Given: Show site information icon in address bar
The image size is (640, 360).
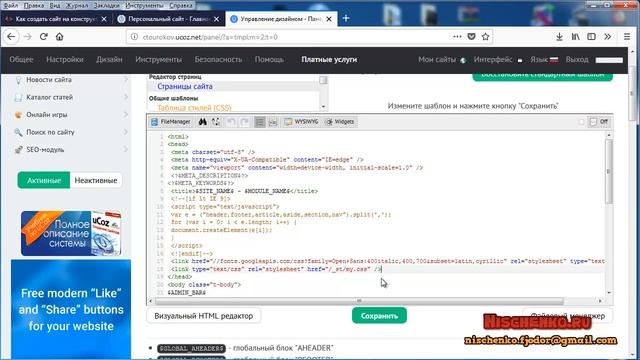Looking at the screenshot, I should coord(134,37).
